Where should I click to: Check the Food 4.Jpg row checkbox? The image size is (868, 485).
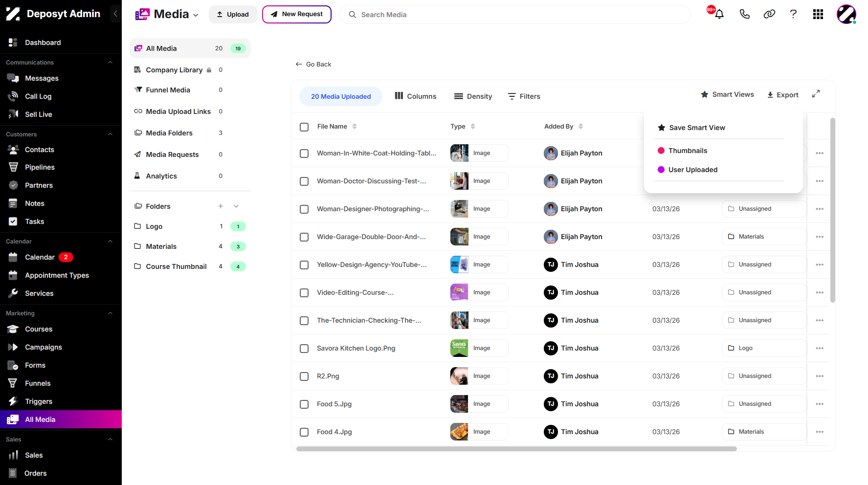(x=304, y=432)
